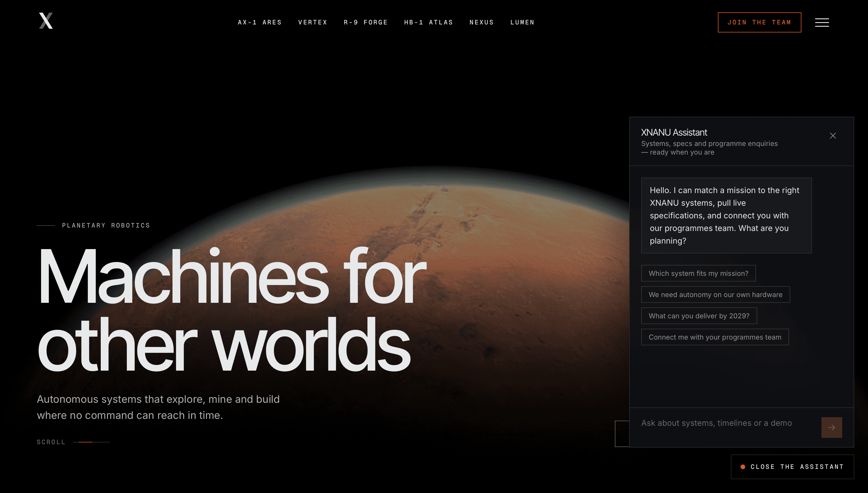This screenshot has height=493, width=868.
Task: Click CLOSE THE ASSISTANT button
Action: pos(792,467)
